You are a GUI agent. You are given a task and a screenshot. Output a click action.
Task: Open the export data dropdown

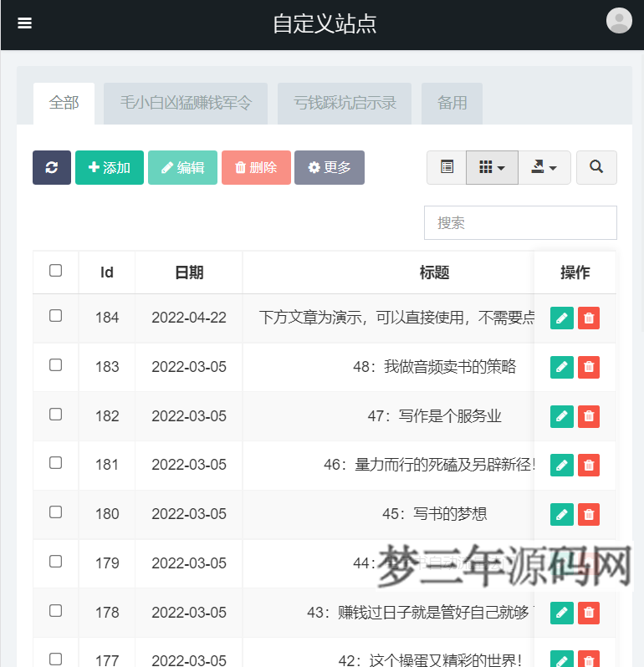click(544, 167)
